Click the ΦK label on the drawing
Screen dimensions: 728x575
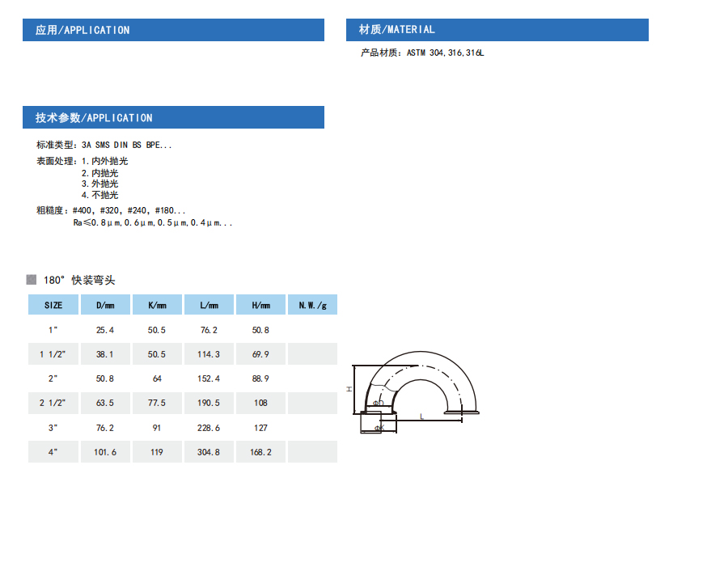pos(379,428)
